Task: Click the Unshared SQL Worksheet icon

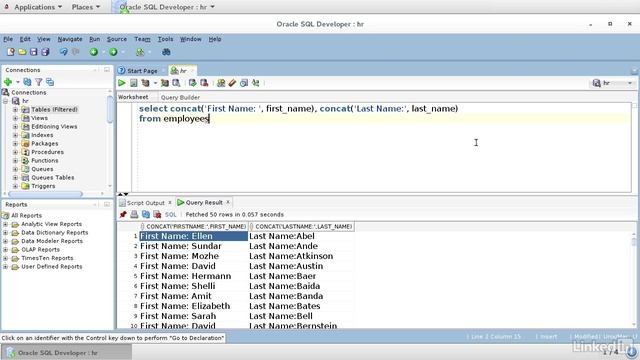Action: [221, 83]
